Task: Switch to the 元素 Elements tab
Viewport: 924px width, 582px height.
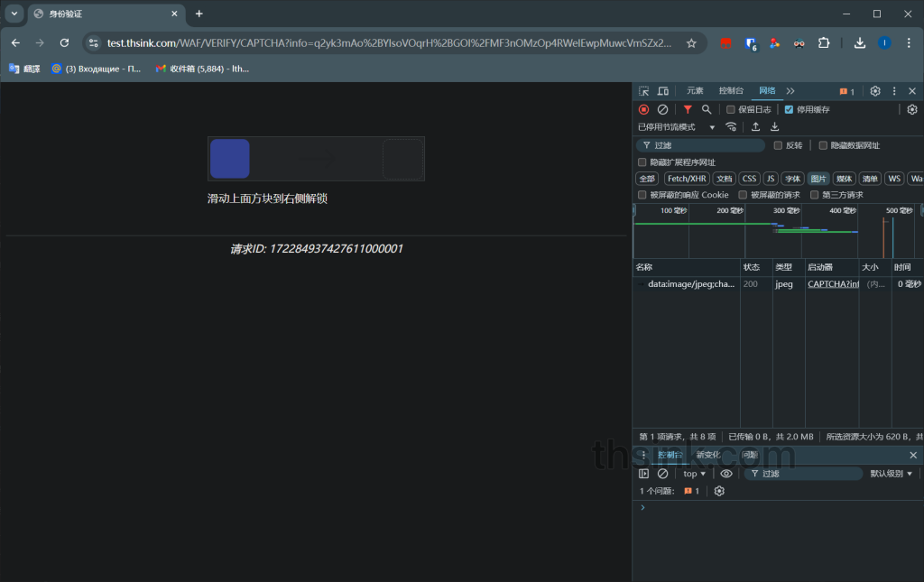Action: [693, 90]
